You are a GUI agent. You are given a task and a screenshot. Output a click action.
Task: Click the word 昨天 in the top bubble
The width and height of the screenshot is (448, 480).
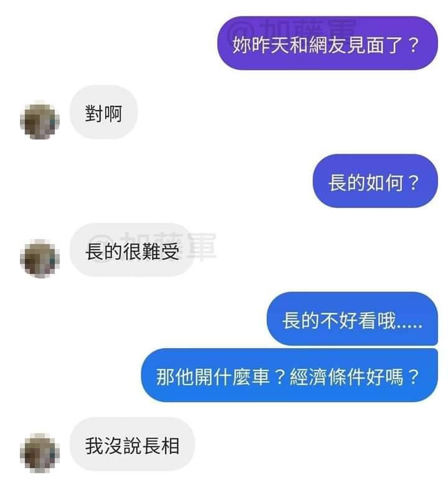coord(261,45)
